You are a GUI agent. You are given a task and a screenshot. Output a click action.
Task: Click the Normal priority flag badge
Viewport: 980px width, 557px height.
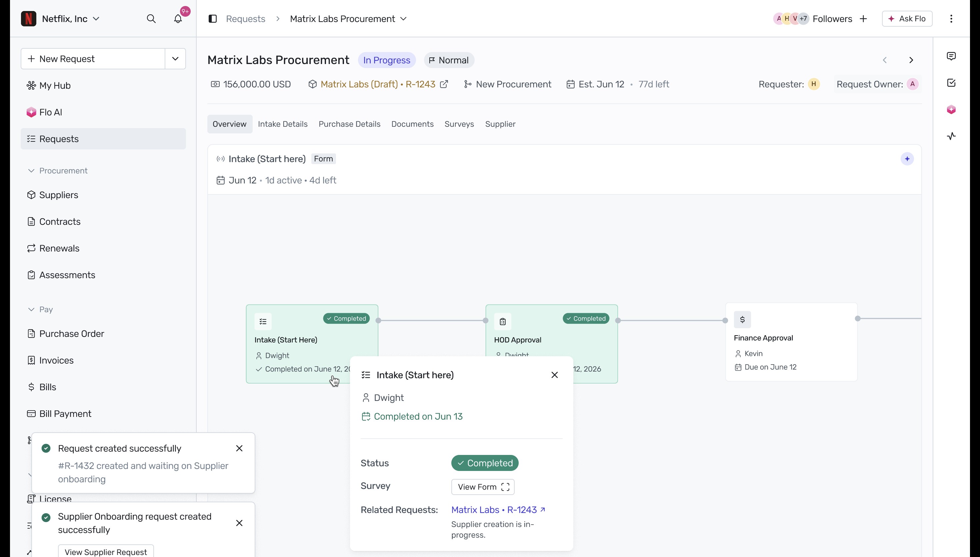coord(449,60)
